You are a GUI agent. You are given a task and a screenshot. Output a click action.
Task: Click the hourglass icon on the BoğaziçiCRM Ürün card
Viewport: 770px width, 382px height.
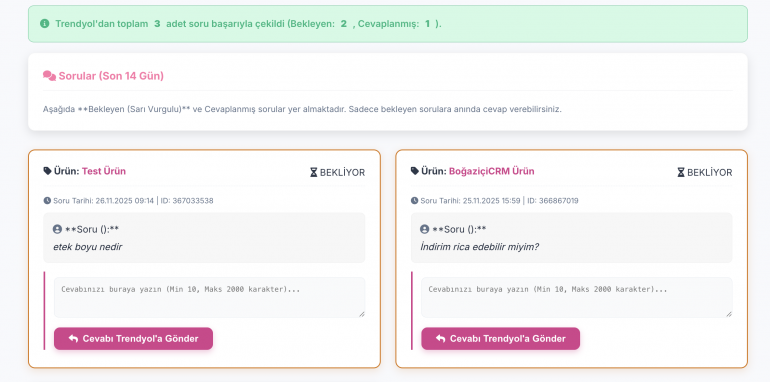pos(681,172)
